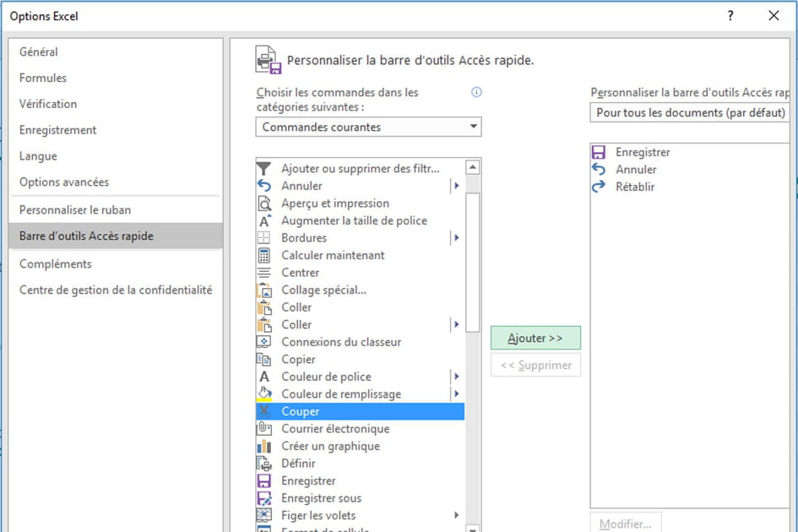Select the Courrier électronique icon
Screen dimensions: 798x532
pyautogui.click(x=263, y=428)
